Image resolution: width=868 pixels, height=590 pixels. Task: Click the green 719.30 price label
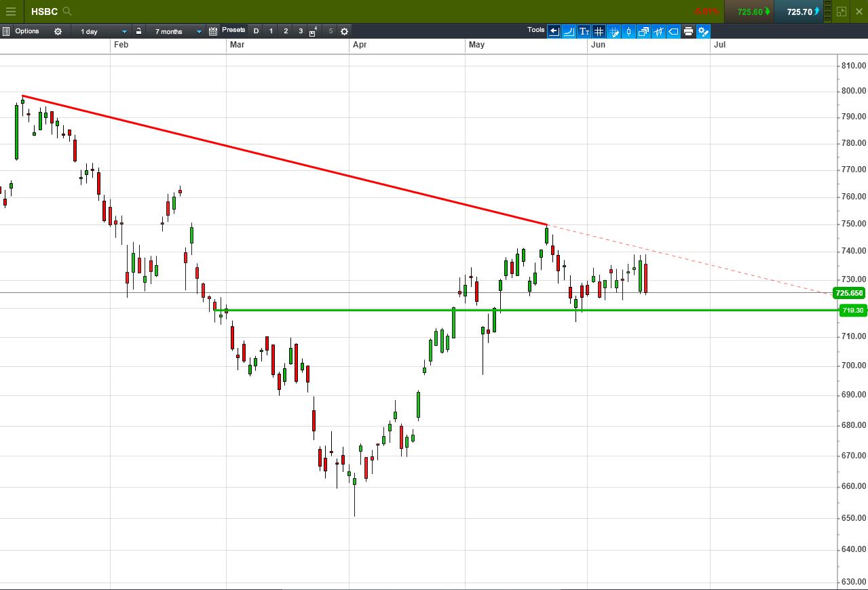tap(852, 310)
